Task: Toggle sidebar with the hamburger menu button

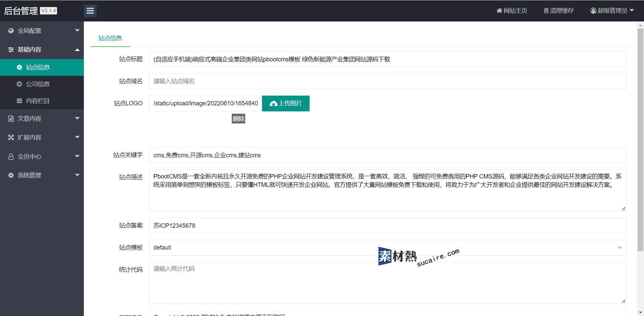Action: coord(90,11)
